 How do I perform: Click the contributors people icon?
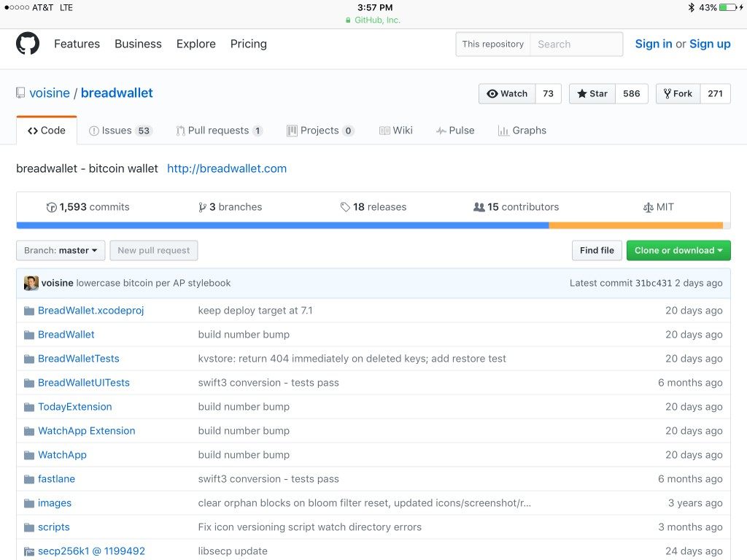point(479,207)
